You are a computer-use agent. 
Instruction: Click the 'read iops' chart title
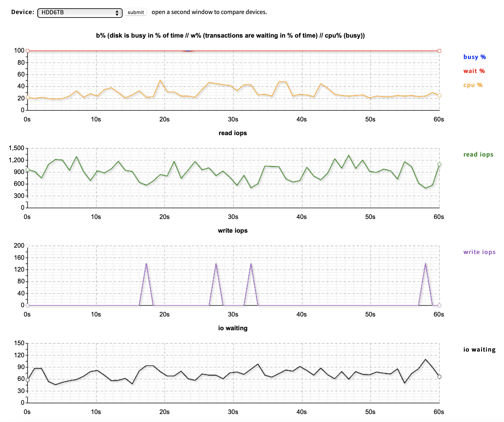233,133
